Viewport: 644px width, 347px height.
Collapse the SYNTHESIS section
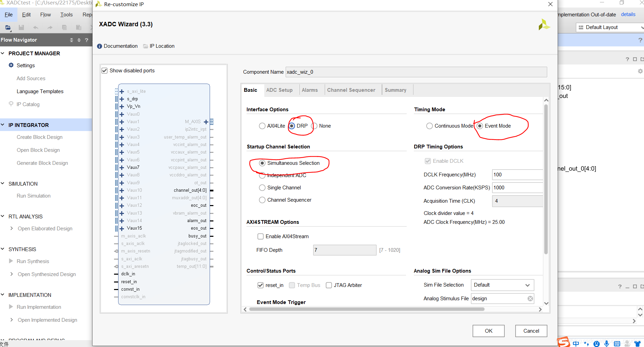[x=3, y=249]
